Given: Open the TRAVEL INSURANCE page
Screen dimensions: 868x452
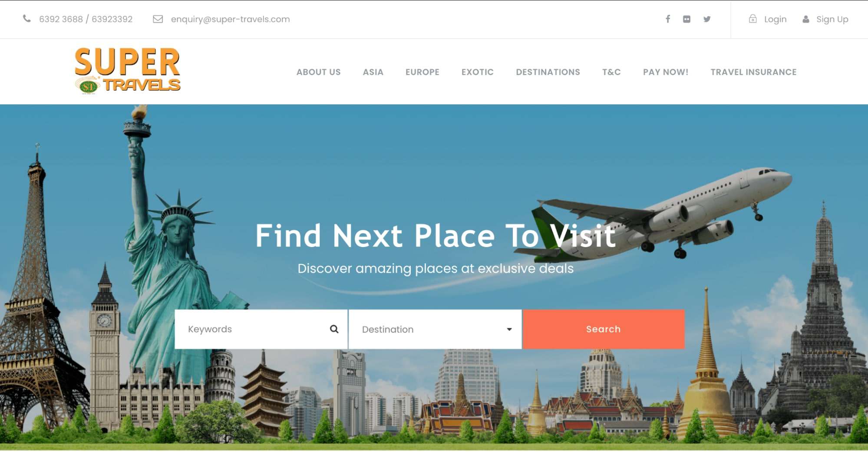Looking at the screenshot, I should 753,72.
